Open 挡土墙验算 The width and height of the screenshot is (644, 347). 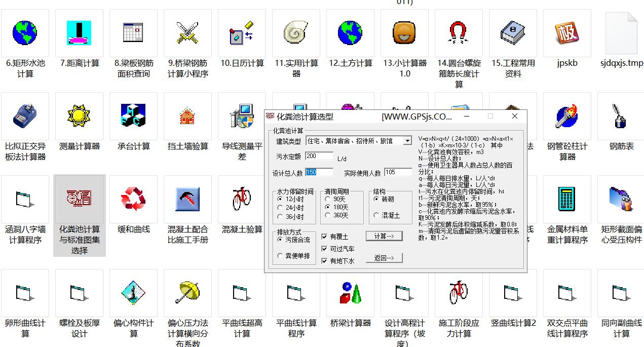[x=187, y=116]
